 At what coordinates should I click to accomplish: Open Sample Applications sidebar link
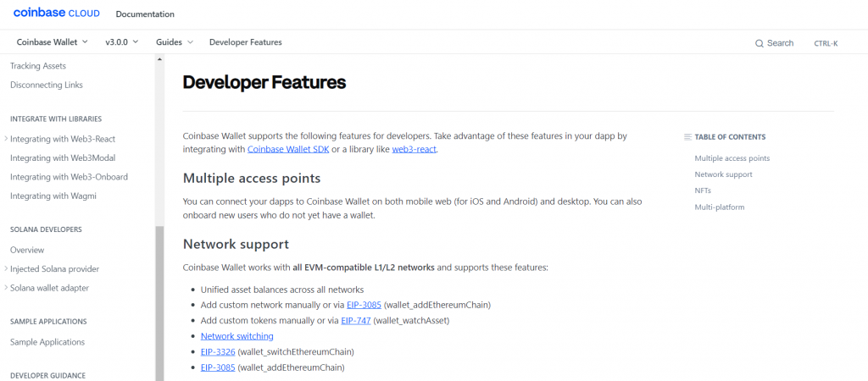click(x=47, y=342)
